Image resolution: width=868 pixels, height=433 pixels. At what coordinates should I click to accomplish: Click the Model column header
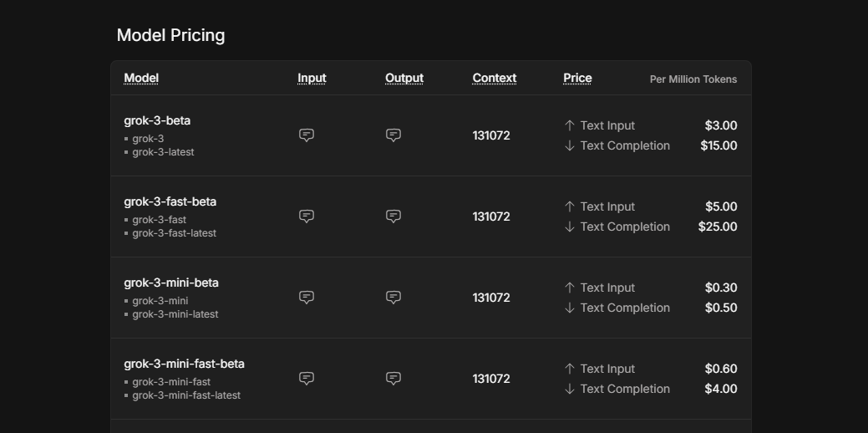141,79
